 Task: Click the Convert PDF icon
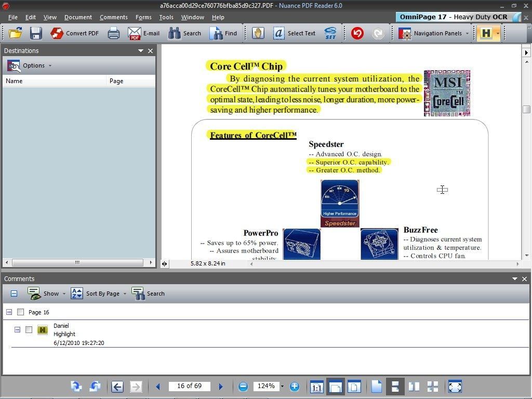pyautogui.click(x=75, y=33)
